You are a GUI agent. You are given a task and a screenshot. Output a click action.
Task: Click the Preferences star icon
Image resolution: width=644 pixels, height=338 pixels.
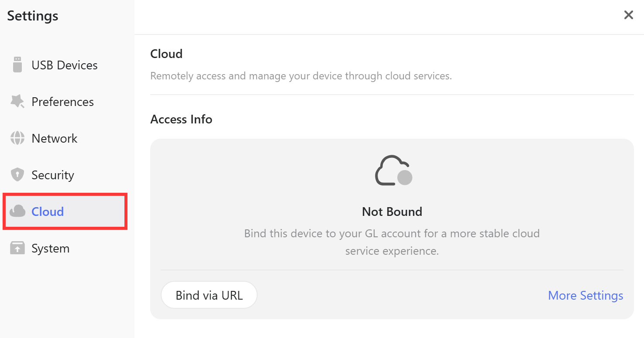17,101
